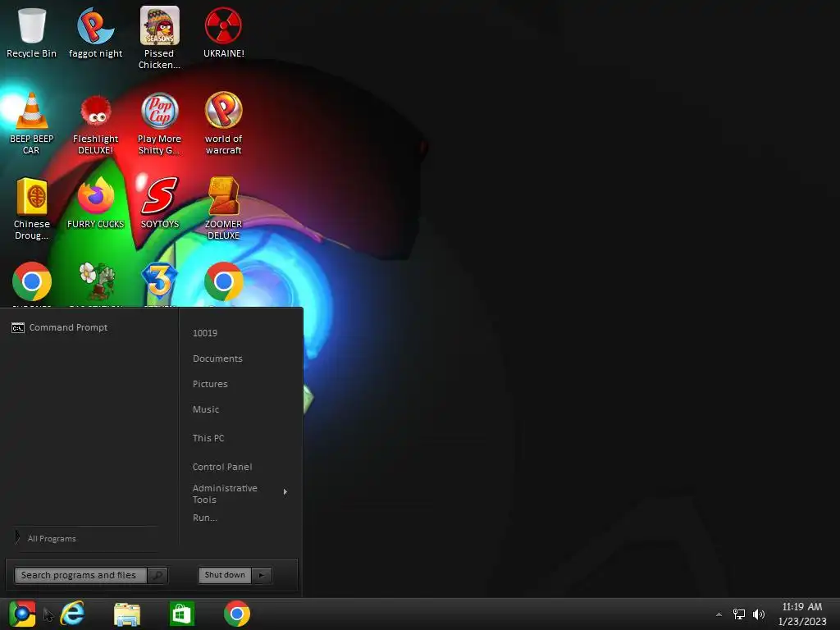Open the Chrome desktop icon below ZOOMER DELUXE

point(223,281)
